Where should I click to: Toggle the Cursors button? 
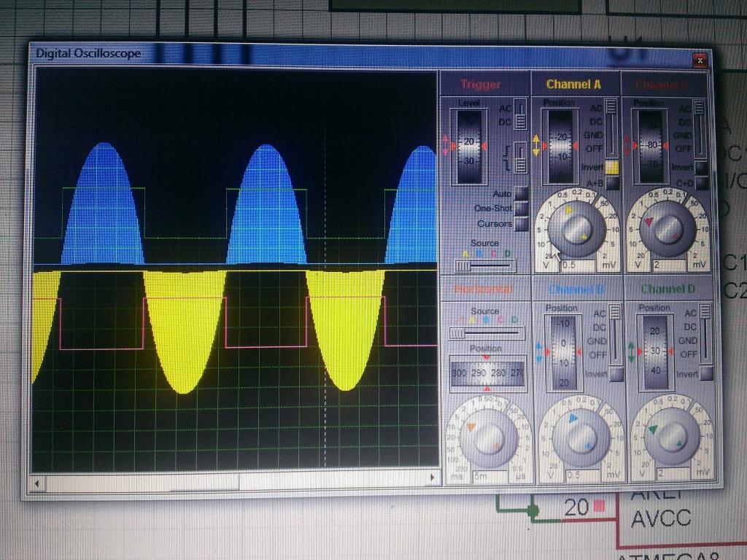pyautogui.click(x=522, y=224)
